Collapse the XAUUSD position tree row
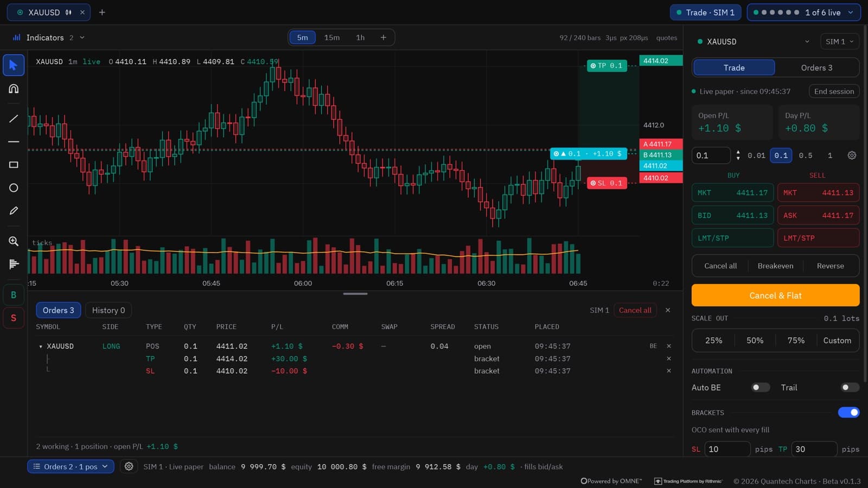This screenshot has width=868, height=488. [41, 346]
